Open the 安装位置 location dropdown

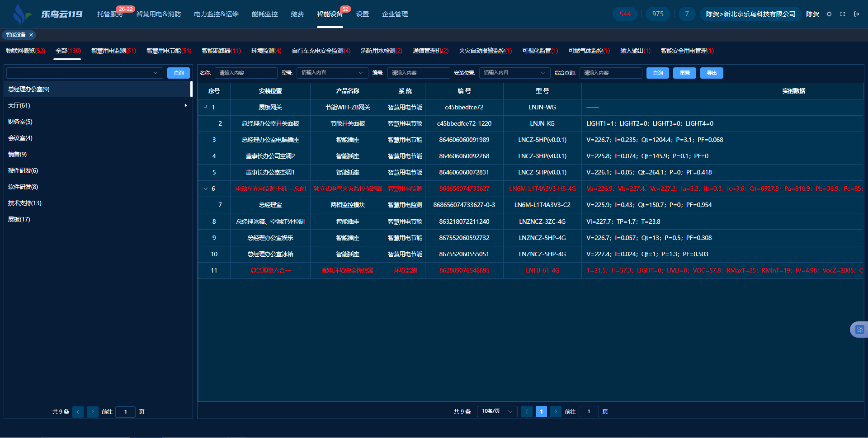click(514, 73)
